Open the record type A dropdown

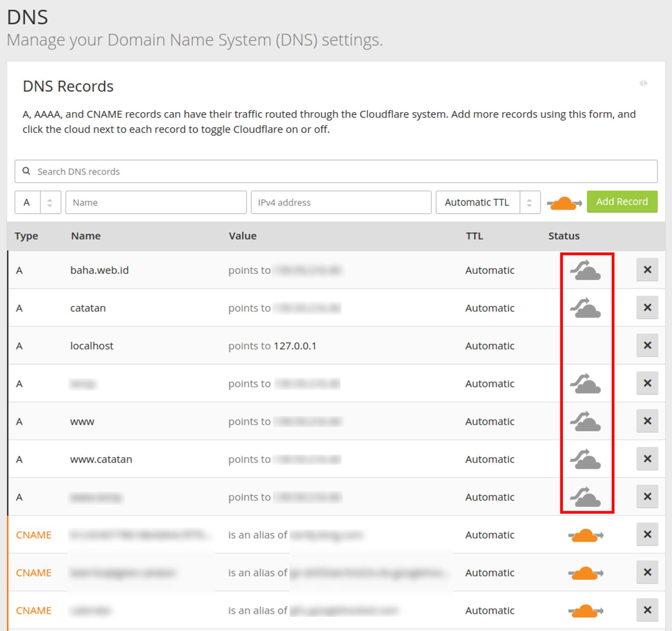pos(38,202)
